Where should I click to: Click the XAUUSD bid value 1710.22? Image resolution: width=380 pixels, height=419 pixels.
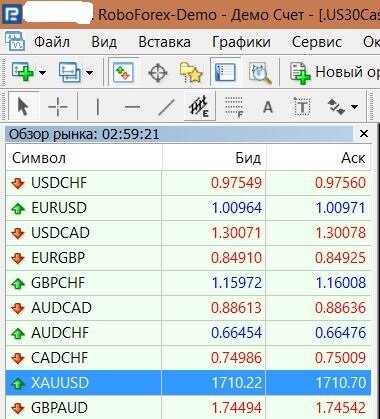pyautogui.click(x=237, y=383)
